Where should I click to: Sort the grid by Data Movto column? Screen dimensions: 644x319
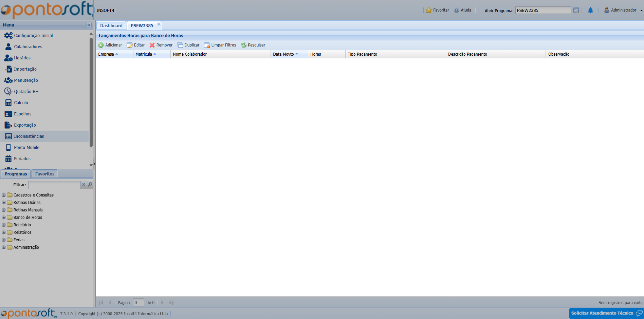tap(283, 54)
